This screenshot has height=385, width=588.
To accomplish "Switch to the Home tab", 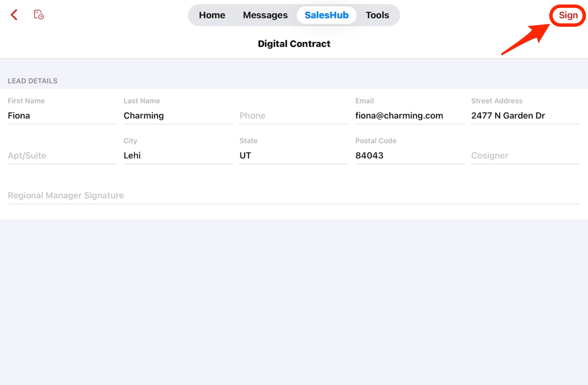I will (x=212, y=15).
